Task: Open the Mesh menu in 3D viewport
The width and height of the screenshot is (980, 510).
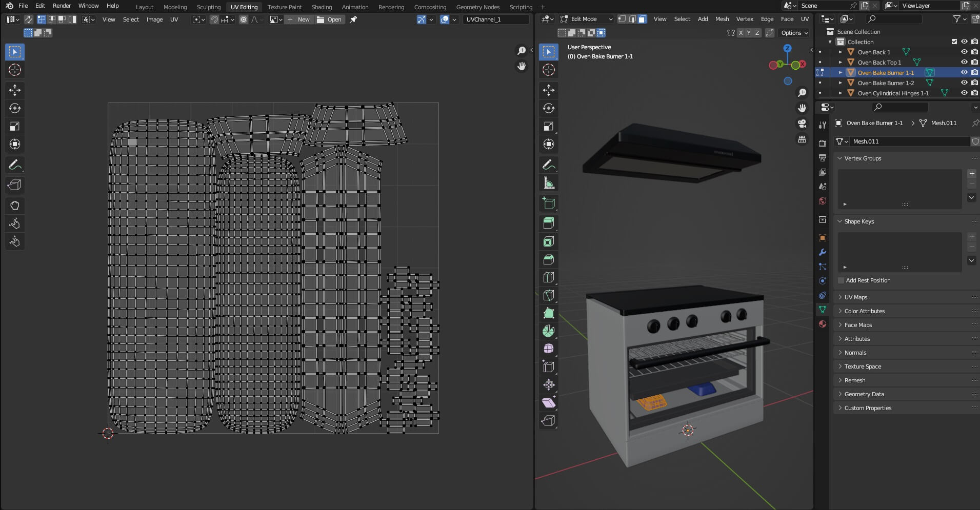Action: 722,19
